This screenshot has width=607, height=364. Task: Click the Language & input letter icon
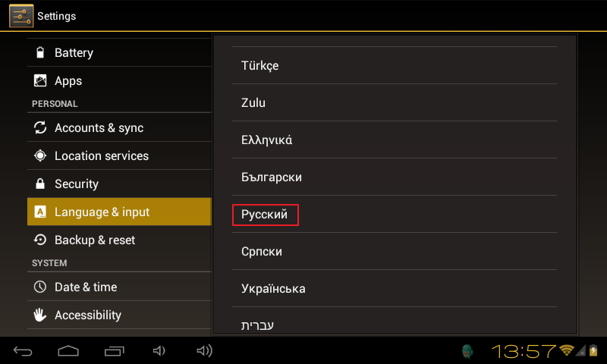click(40, 212)
